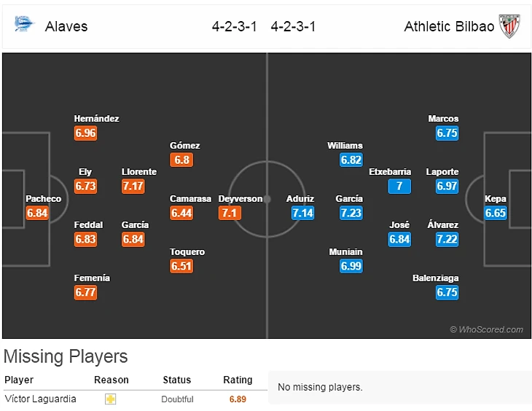
Task: Click Álvarez's 7.22 rating badge
Action: click(447, 239)
